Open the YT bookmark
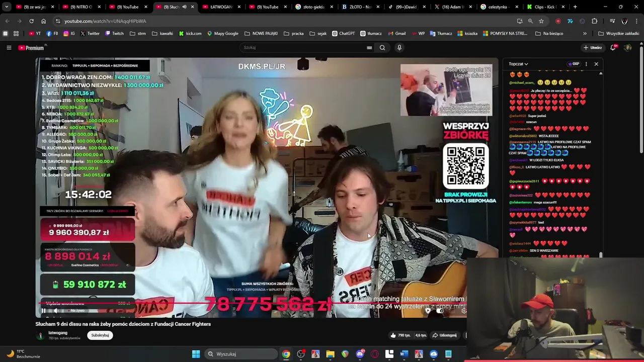Viewport: 644px width, 362px height. (35, 34)
